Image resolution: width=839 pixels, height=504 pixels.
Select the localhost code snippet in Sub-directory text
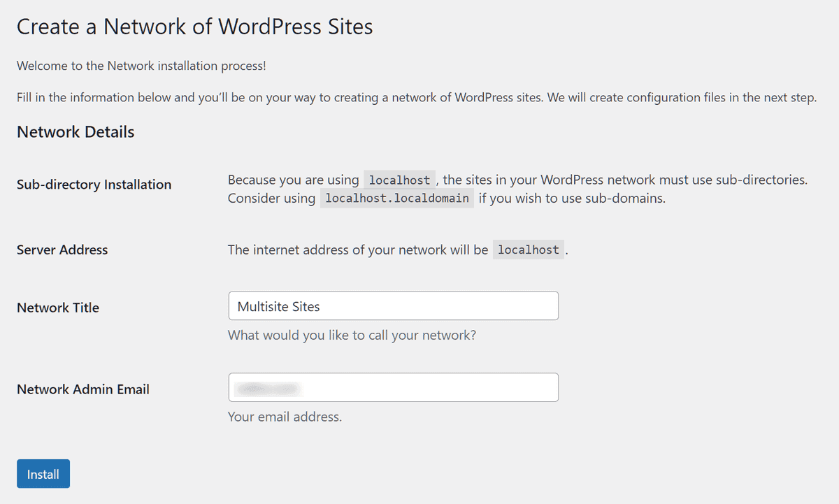coord(399,180)
